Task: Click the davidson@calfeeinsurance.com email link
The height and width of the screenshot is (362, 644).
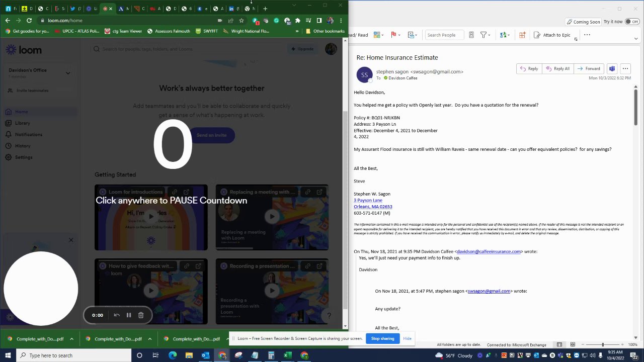Action: coord(489,251)
